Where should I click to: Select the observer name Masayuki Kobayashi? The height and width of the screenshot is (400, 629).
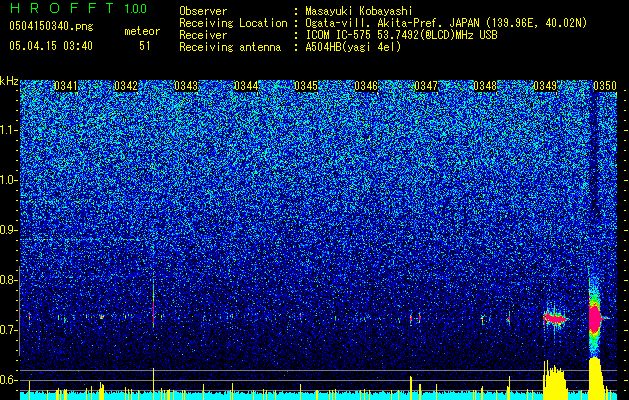tap(359, 11)
